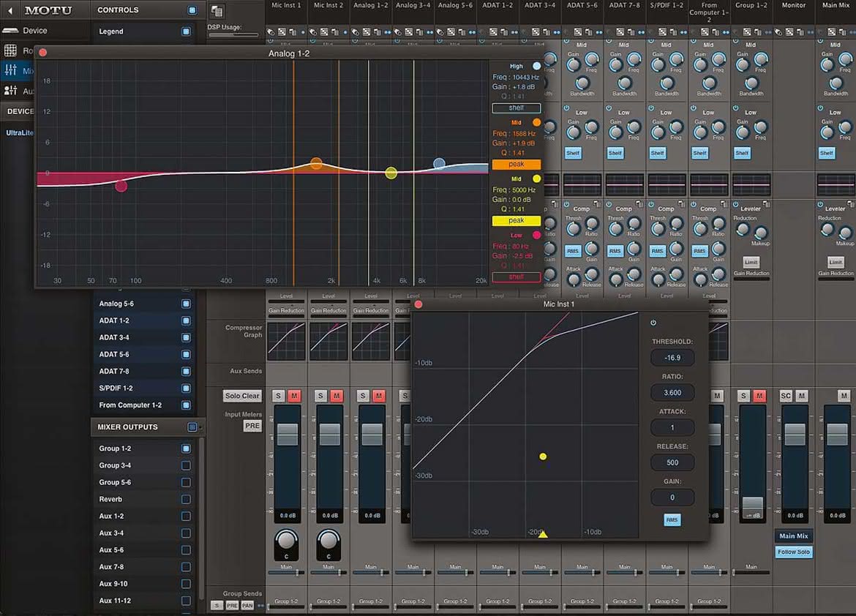This screenshot has width=856, height=616.
Task: Solo the Mic Inst 1 channel
Action: [x=279, y=396]
